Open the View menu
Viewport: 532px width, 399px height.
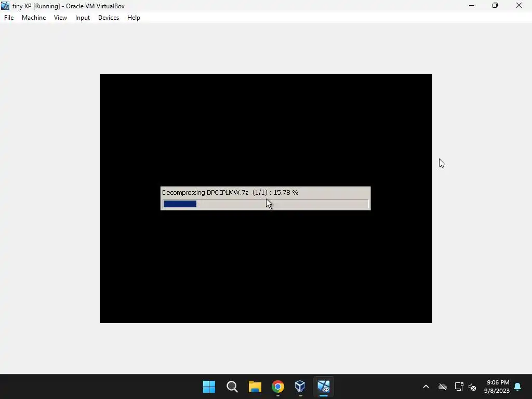[x=60, y=18]
